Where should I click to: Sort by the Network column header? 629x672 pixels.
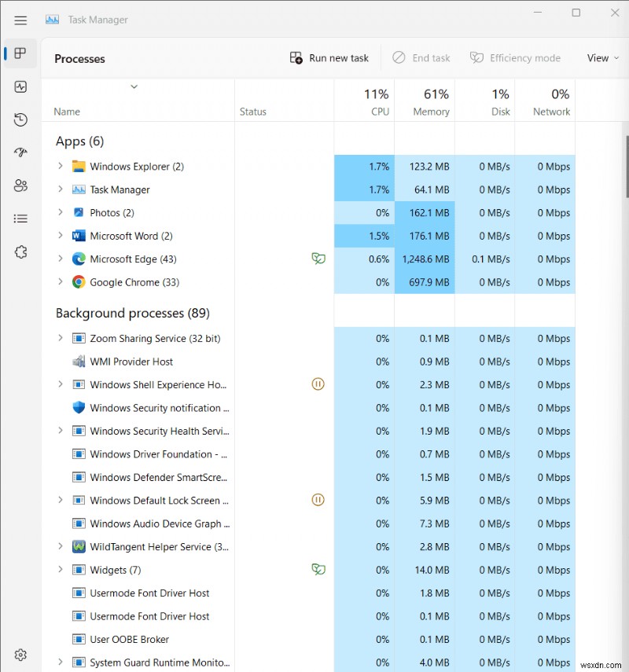coord(545,102)
